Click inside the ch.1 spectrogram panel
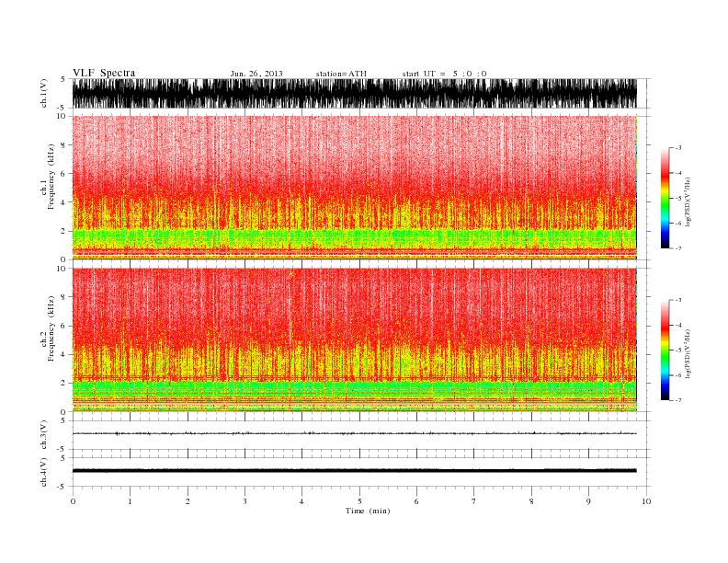 [x=354, y=188]
